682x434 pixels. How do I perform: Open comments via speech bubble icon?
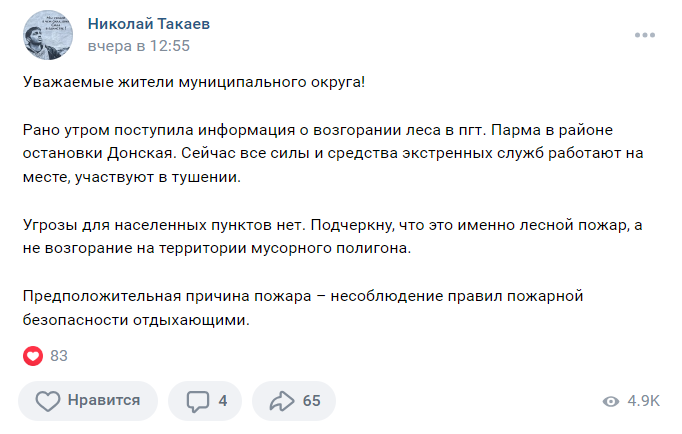198,401
